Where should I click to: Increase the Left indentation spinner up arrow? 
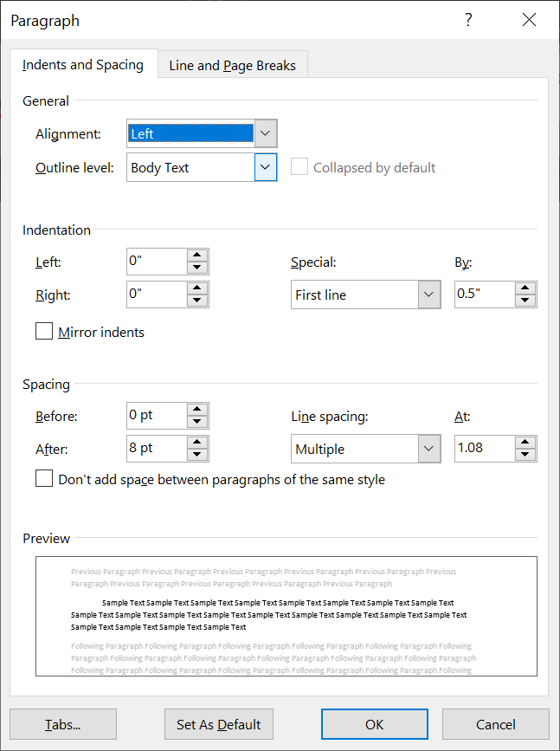tap(197, 256)
